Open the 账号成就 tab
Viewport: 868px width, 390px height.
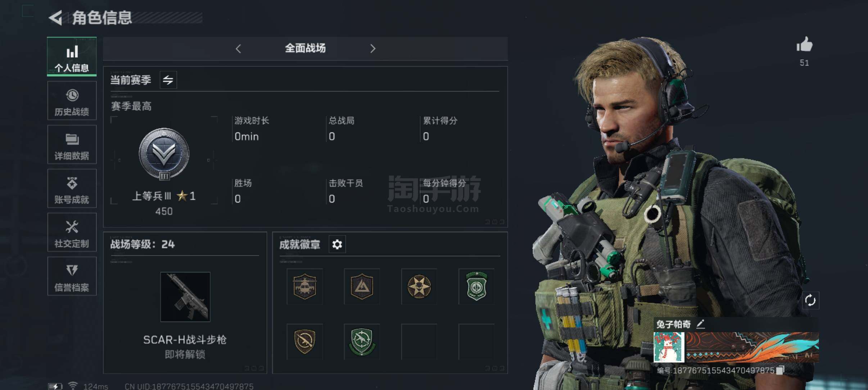72,189
